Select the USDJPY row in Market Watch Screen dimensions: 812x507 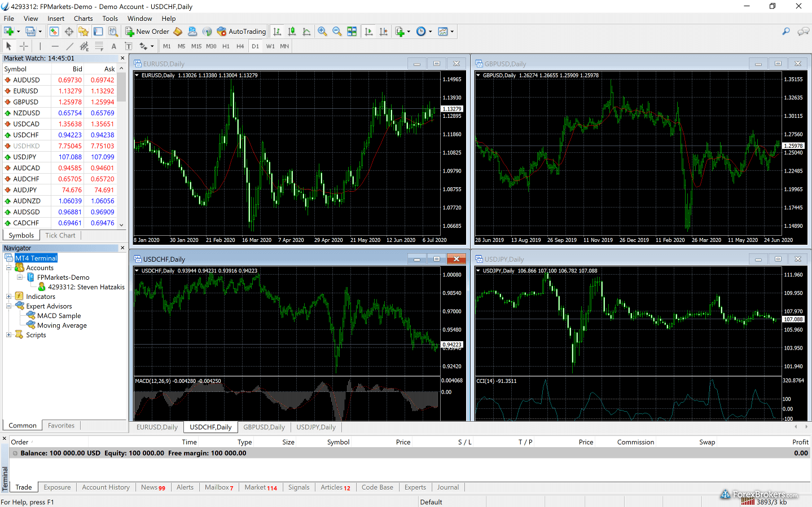click(x=60, y=157)
